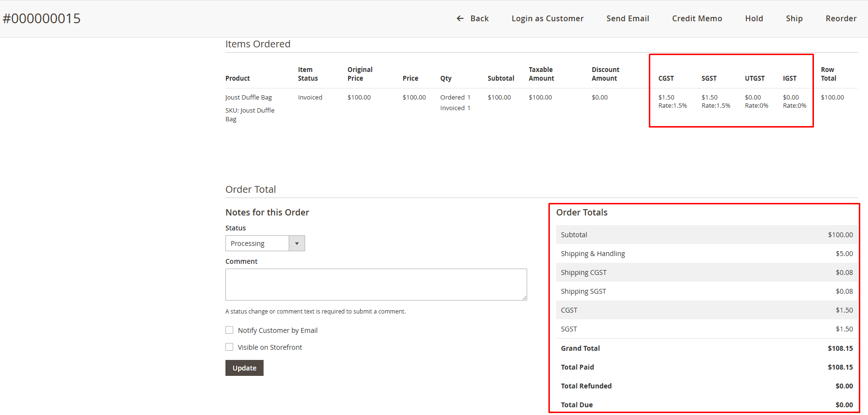
Task: Click the Grand Total amount $108.15
Action: click(x=840, y=348)
